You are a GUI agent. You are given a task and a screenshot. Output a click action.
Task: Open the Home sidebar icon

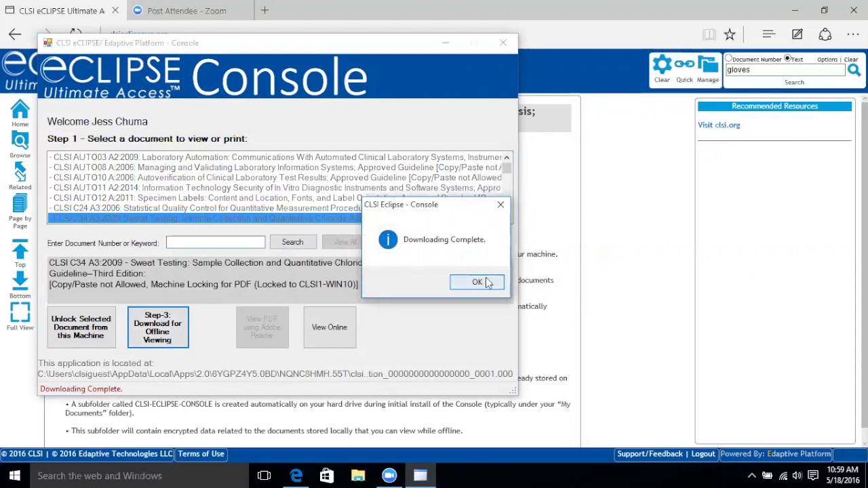click(20, 113)
